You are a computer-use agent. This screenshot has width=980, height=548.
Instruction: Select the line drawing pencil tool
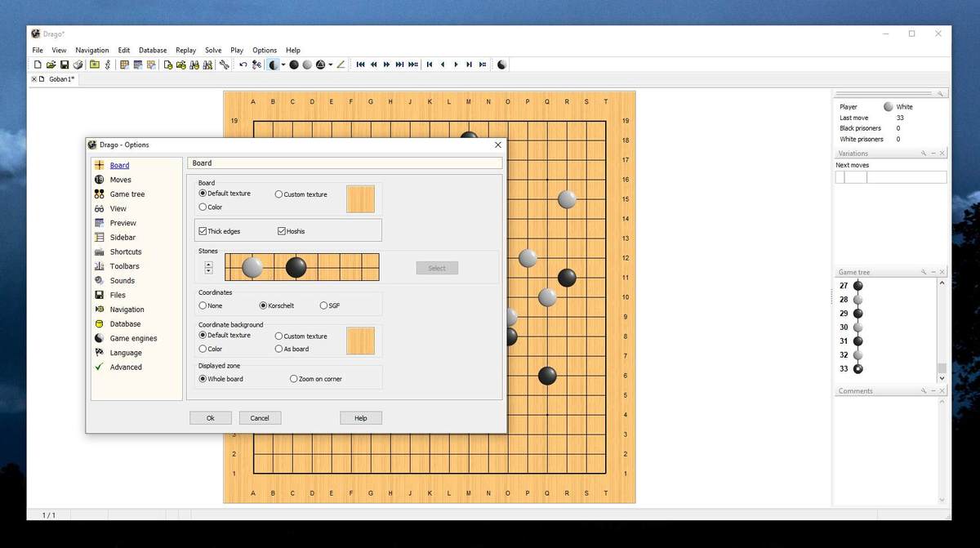[x=341, y=65]
